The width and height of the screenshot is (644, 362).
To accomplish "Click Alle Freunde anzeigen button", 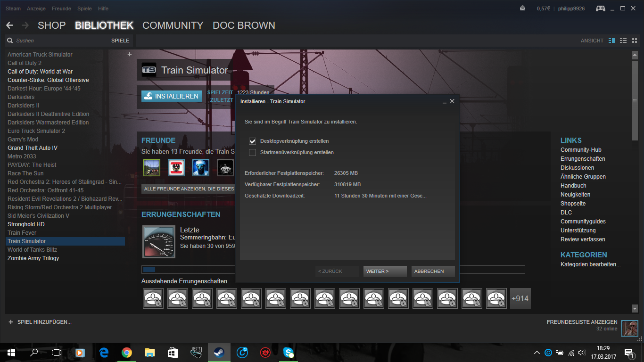I will [189, 189].
